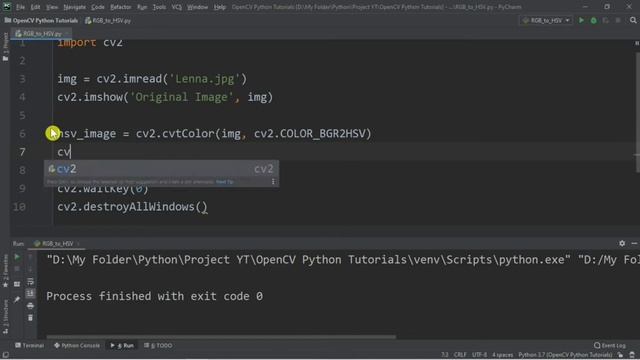Image resolution: width=640 pixels, height=360 pixels.
Task: Click the print icon in Run console
Action: pos(30,305)
